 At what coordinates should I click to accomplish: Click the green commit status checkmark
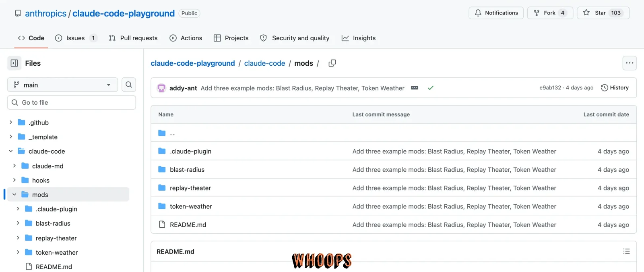pyautogui.click(x=431, y=88)
